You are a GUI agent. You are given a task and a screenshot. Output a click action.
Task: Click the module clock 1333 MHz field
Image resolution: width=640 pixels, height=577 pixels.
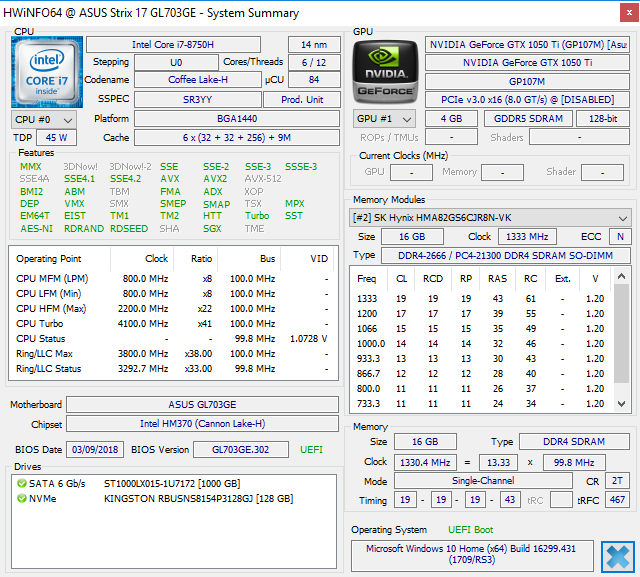click(x=527, y=237)
